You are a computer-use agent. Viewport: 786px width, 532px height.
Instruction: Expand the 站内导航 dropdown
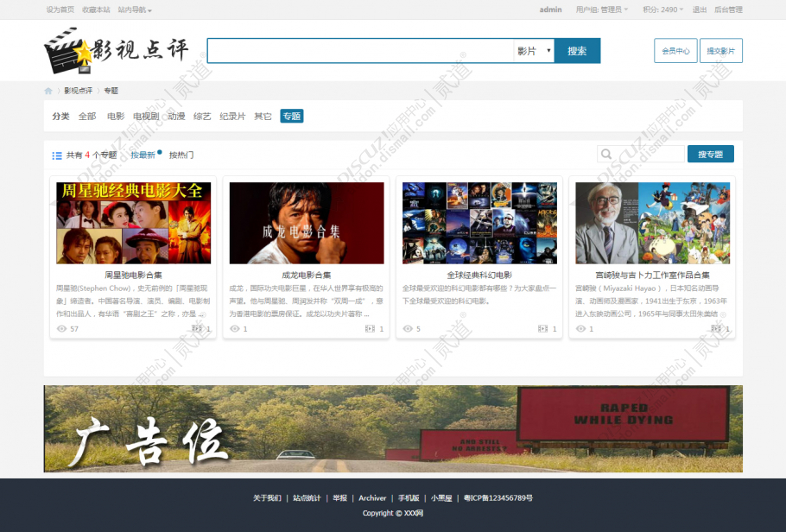coord(135,9)
